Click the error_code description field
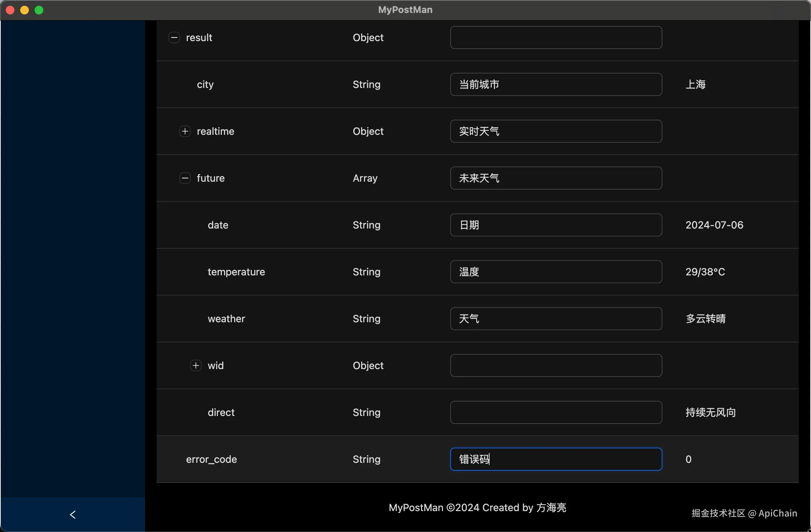 556,459
